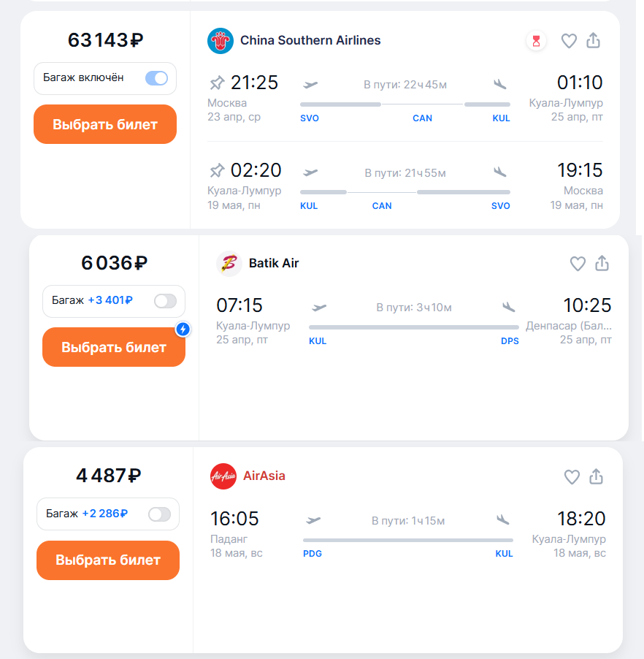Enable baggage +3 401₽ toggle for Batik Air
This screenshot has width=644, height=659.
click(165, 300)
